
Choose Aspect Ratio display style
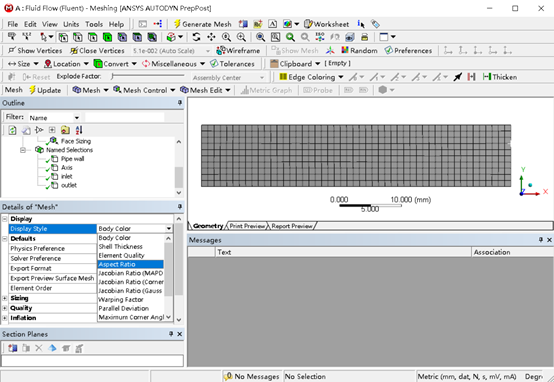pos(130,264)
